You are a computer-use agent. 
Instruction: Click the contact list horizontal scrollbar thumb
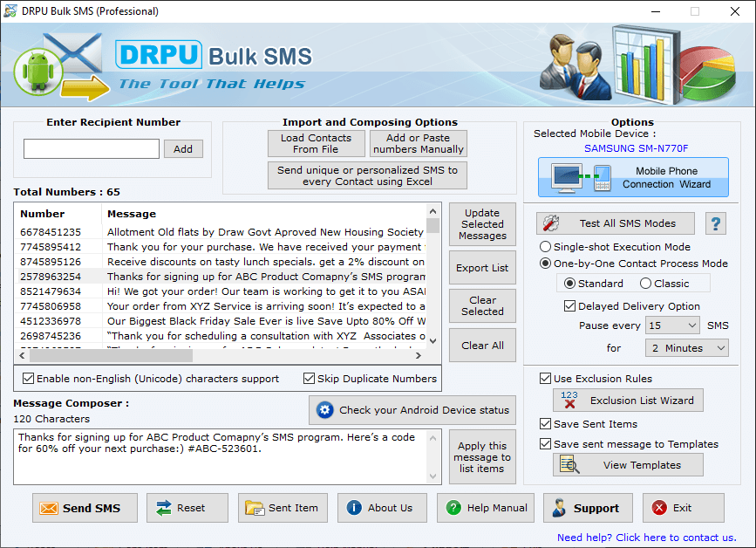pyautogui.click(x=111, y=355)
